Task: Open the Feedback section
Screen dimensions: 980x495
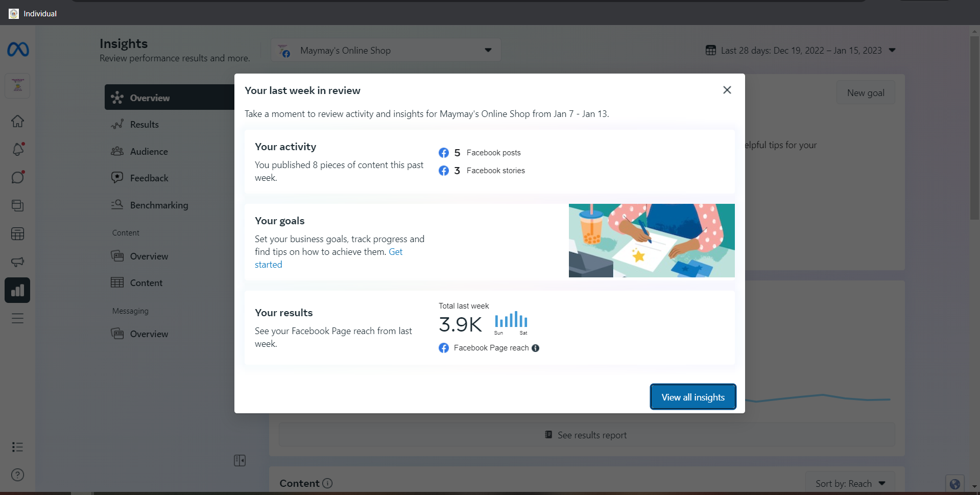Action: (149, 178)
